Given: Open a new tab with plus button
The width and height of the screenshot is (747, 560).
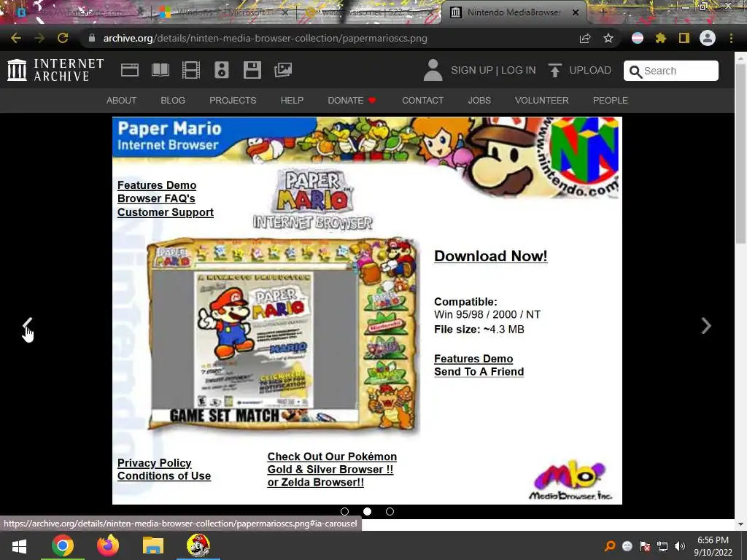Looking at the screenshot, I should [603, 12].
